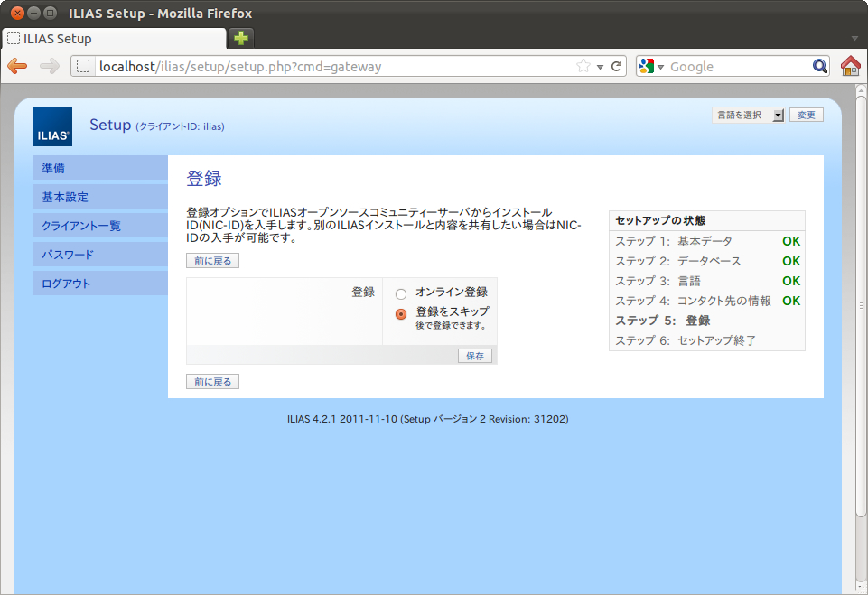This screenshot has height=595, width=868.
Task: Open the list all tabs dropdown
Action: tap(854, 38)
